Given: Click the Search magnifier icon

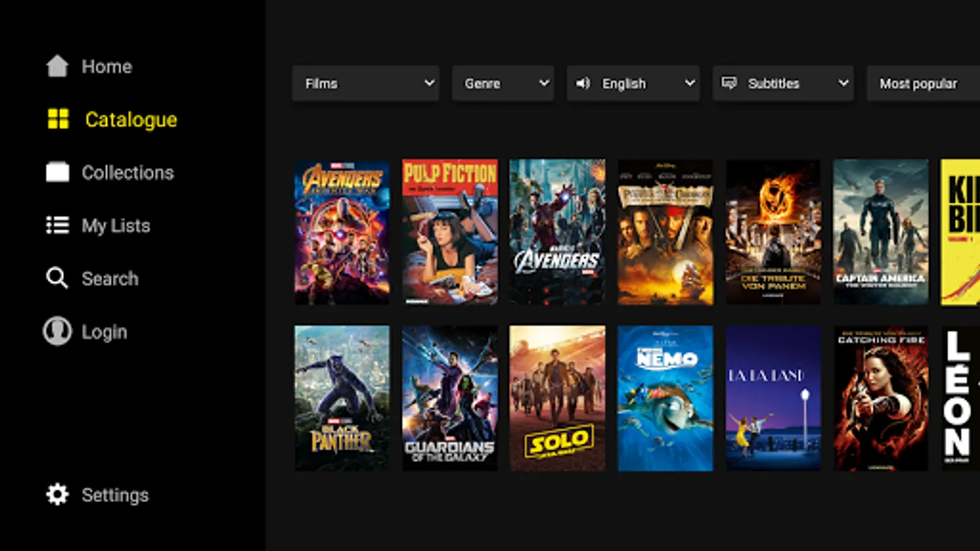Looking at the screenshot, I should pos(57,278).
